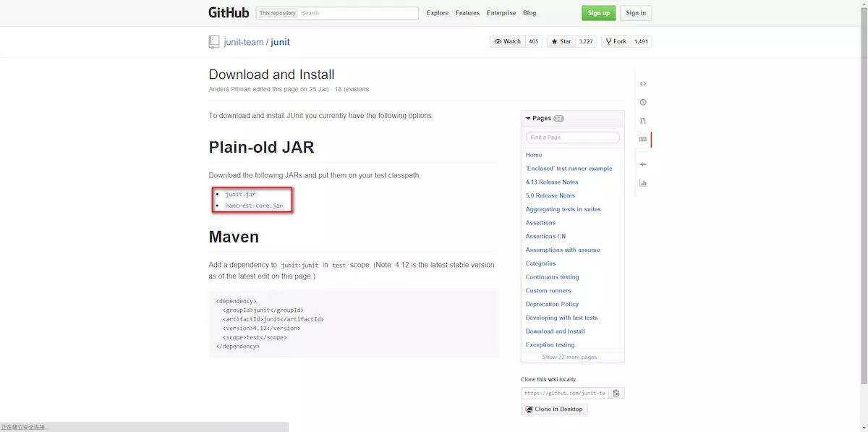
Task: Show 22 more pages
Action: click(572, 357)
